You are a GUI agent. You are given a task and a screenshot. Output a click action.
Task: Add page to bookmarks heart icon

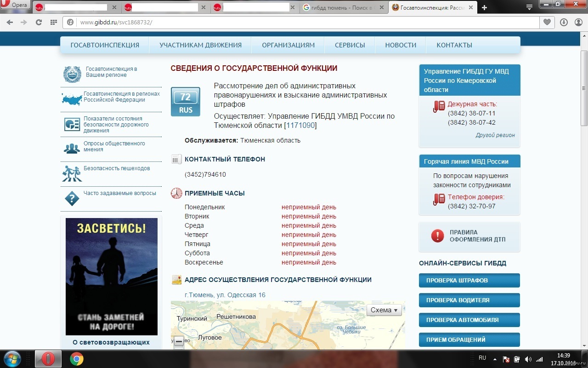click(x=547, y=22)
